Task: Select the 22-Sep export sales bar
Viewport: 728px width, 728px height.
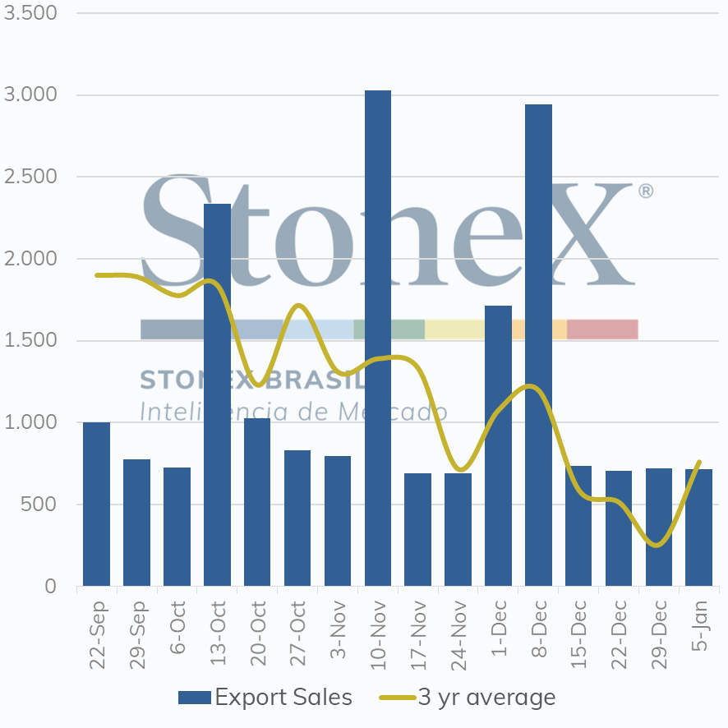Action: coord(97,505)
